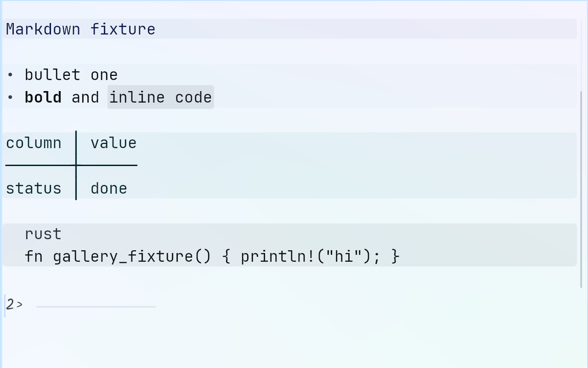Select the "done" table cell
Viewport: 588px width, 368px height.
(109, 188)
